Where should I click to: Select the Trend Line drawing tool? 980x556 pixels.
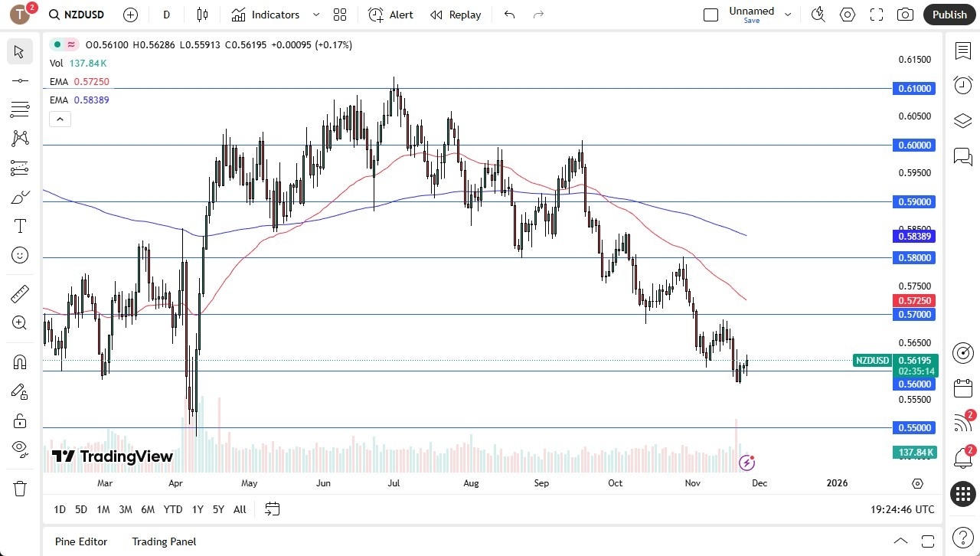click(x=19, y=80)
